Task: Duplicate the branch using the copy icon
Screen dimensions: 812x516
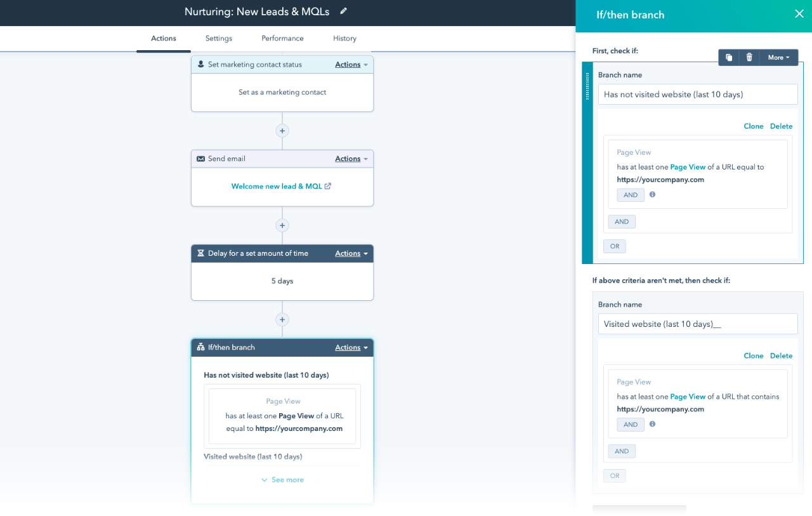Action: [728, 57]
